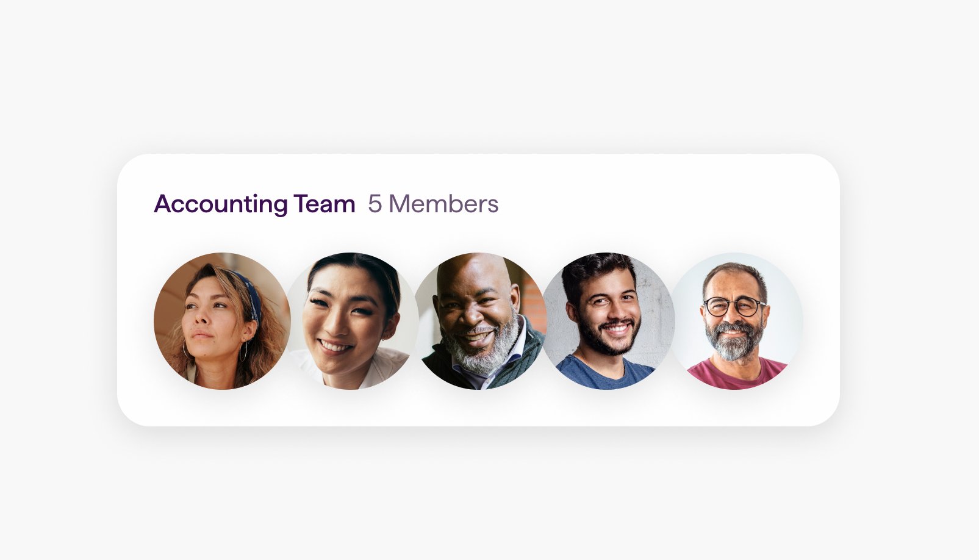The height and width of the screenshot is (560, 979).
Task: Open the fourth member's circular photo
Action: coord(608,321)
